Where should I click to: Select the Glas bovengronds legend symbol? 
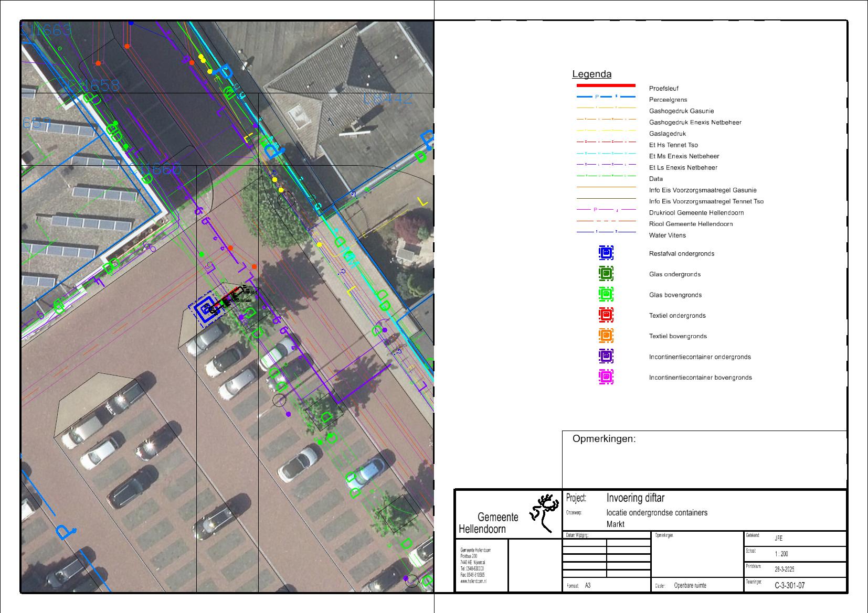click(606, 294)
